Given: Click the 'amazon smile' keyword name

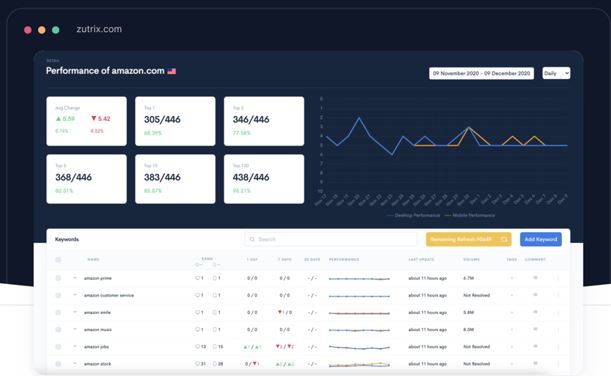Looking at the screenshot, I should click(97, 312).
